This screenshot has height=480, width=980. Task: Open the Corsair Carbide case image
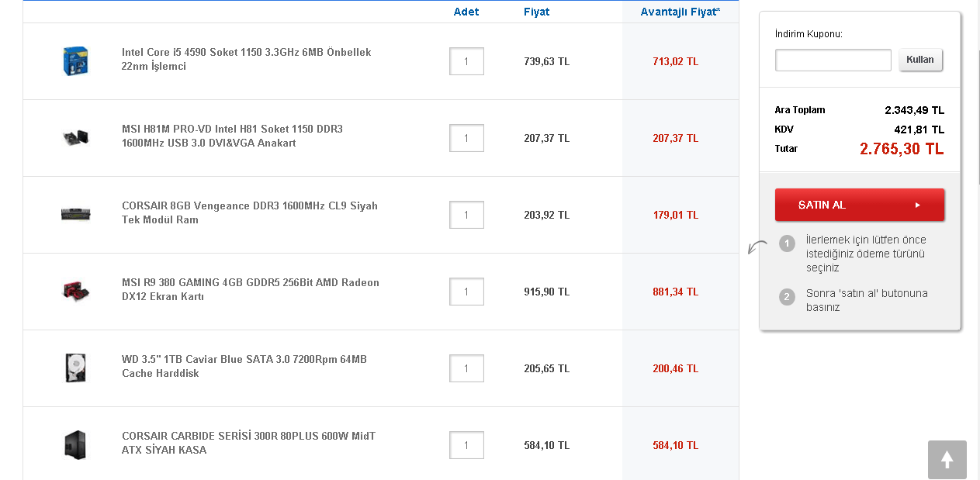click(75, 444)
